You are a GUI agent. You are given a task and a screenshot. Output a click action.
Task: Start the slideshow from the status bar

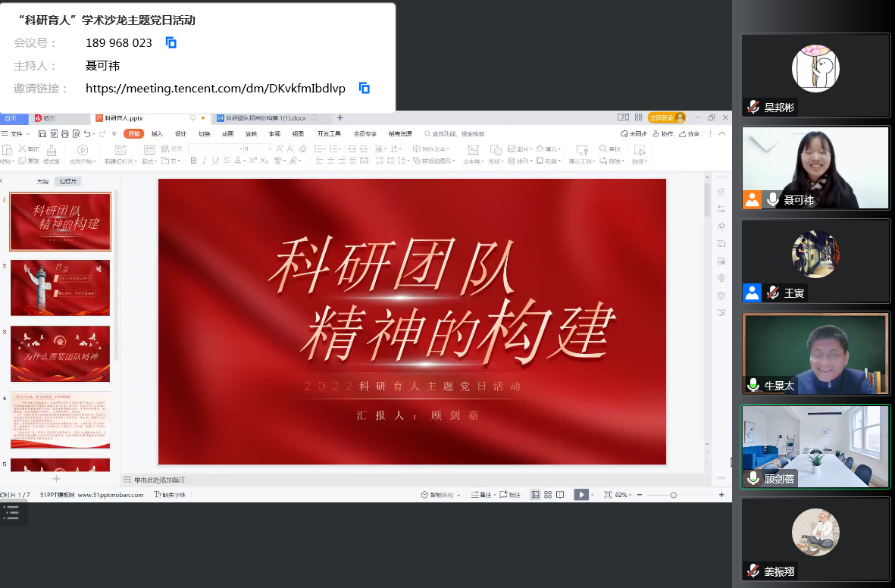point(581,494)
